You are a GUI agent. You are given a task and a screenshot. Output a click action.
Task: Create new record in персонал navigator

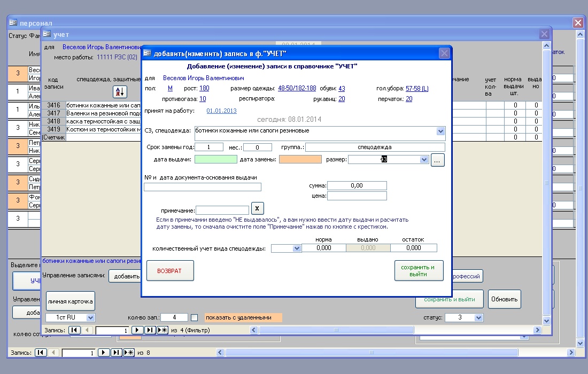(x=129, y=353)
